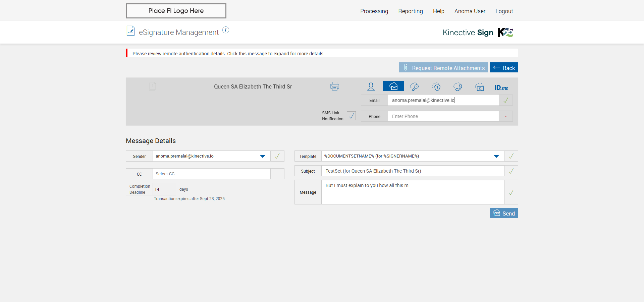Open the Template dropdown list
This screenshot has height=302, width=644.
pyautogui.click(x=496, y=156)
